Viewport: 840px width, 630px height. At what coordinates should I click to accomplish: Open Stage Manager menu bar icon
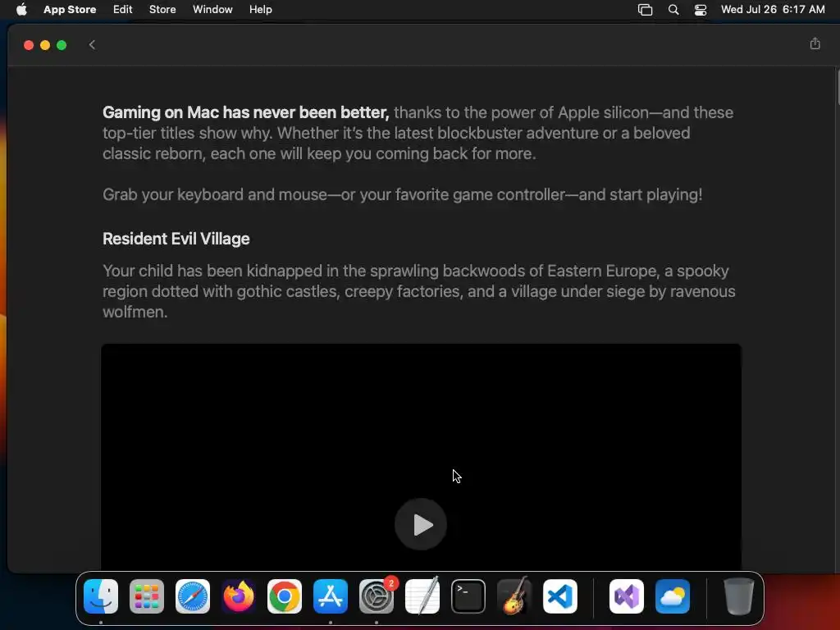click(645, 10)
